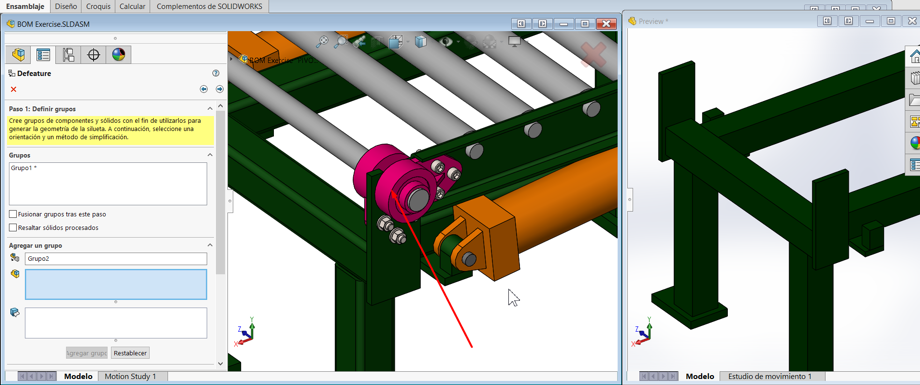Click the PropertyManager vertical scrollbar thumb
Screen dimensions: 920x385
point(221,192)
